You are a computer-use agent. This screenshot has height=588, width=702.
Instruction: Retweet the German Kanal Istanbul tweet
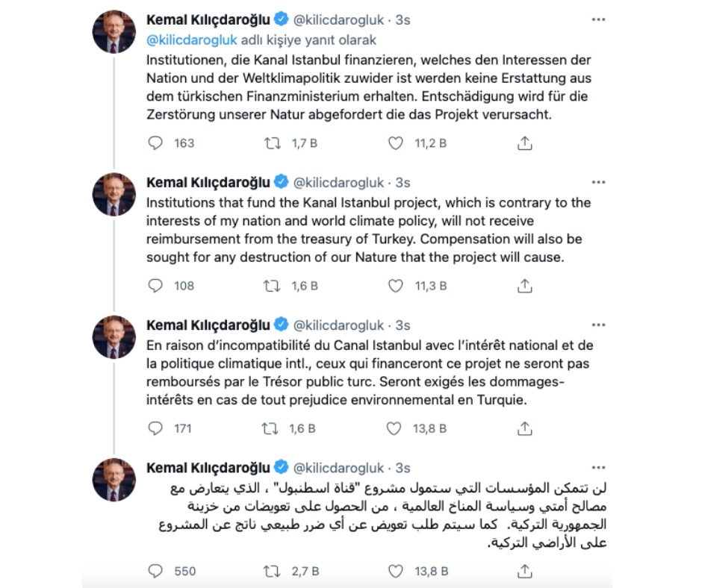coord(275,143)
